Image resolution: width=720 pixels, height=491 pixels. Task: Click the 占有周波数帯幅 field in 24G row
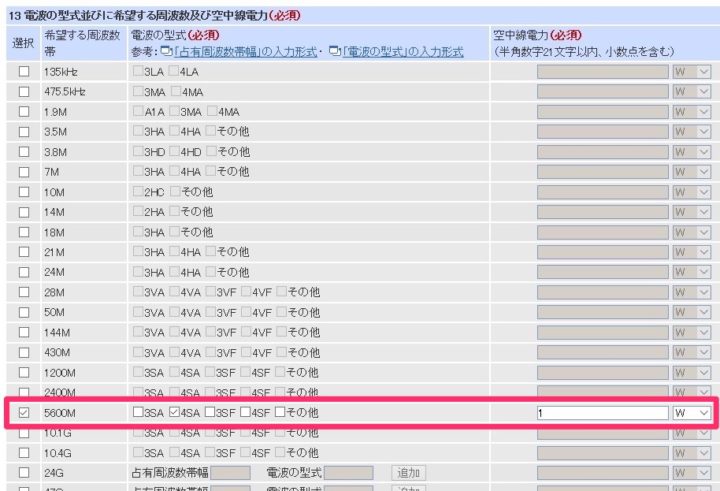pos(230,472)
